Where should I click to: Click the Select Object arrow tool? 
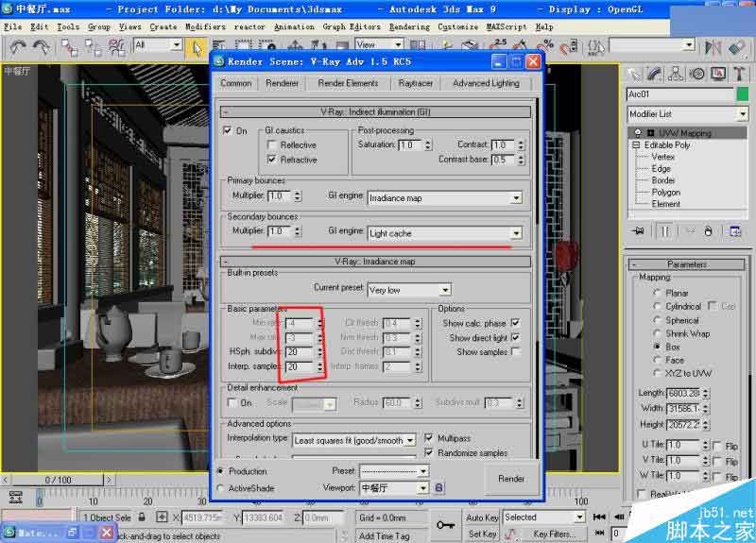[197, 45]
